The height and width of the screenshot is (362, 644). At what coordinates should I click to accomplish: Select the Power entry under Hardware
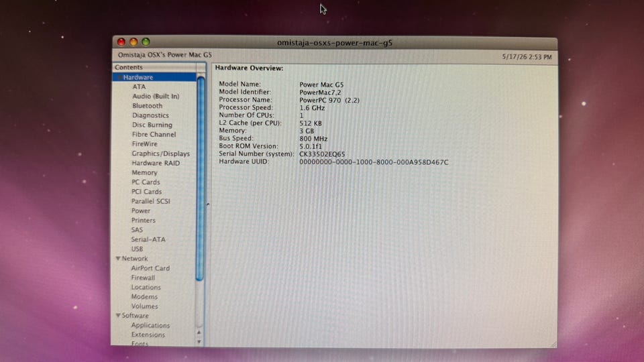(141, 210)
